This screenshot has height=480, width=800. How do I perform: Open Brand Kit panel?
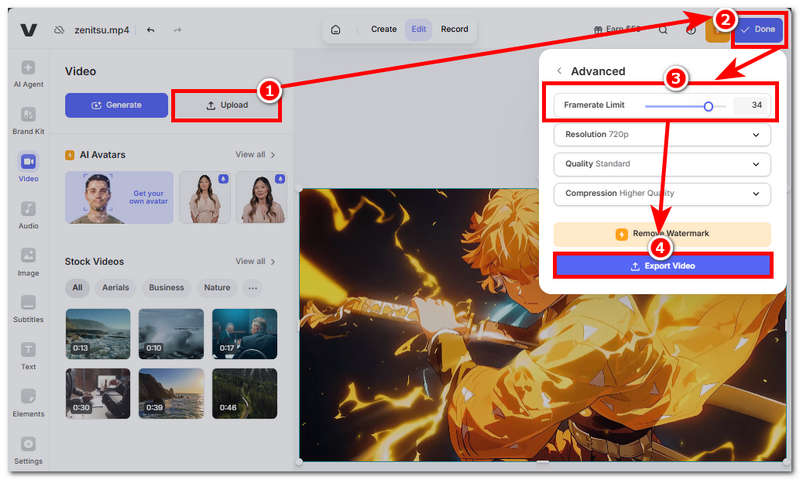point(29,121)
